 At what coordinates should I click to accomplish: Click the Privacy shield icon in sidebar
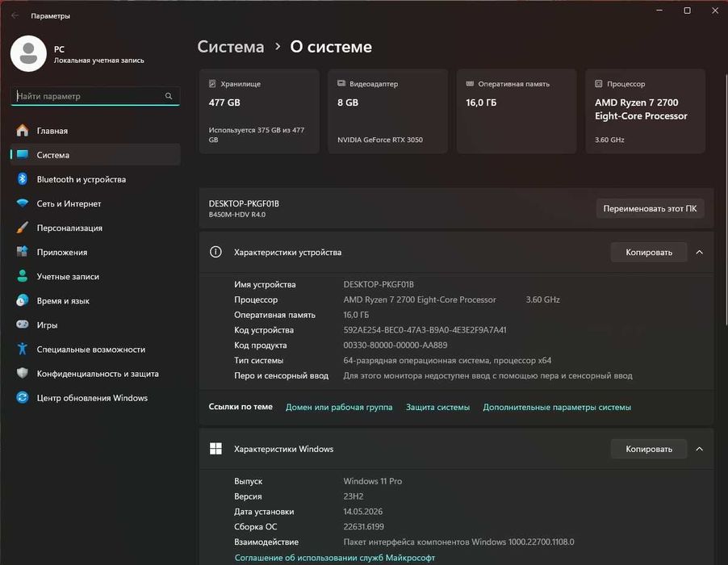coord(23,373)
